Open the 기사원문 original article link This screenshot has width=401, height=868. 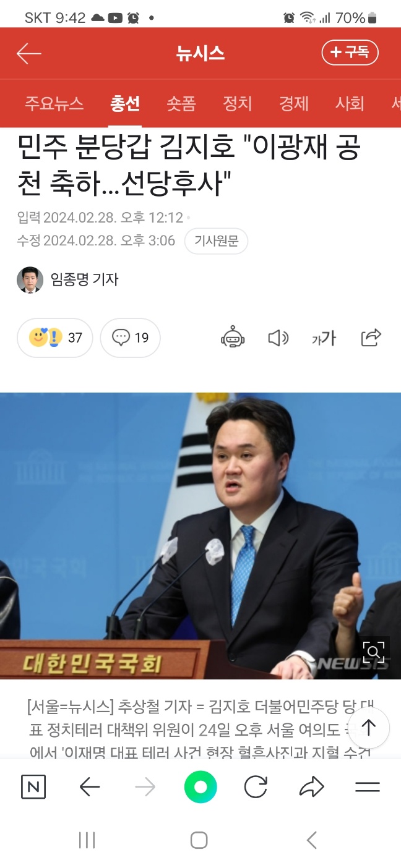pyautogui.click(x=216, y=241)
